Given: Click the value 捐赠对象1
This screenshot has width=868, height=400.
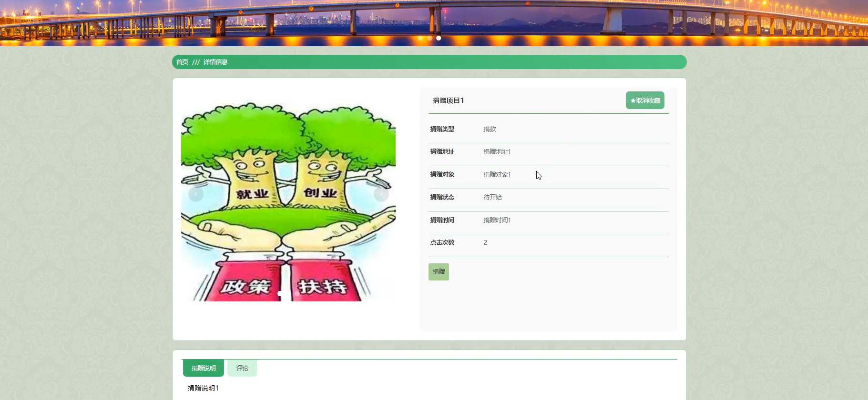Looking at the screenshot, I should 497,175.
